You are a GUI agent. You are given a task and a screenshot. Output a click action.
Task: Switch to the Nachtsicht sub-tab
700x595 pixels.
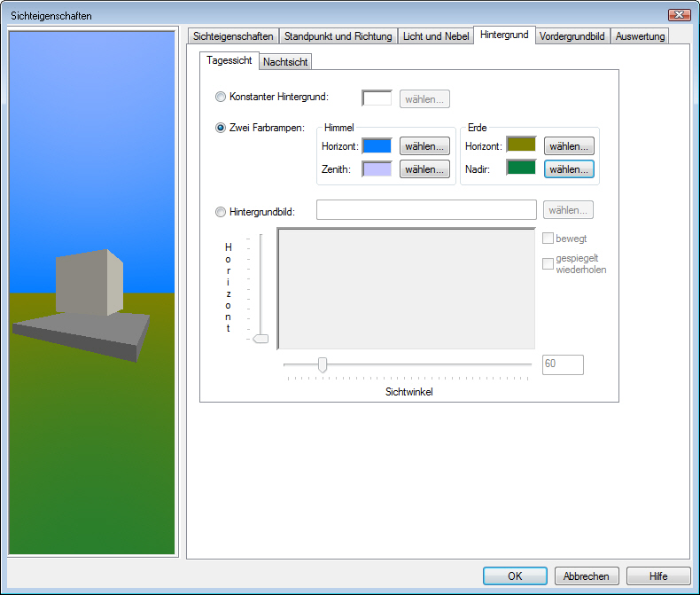(285, 62)
